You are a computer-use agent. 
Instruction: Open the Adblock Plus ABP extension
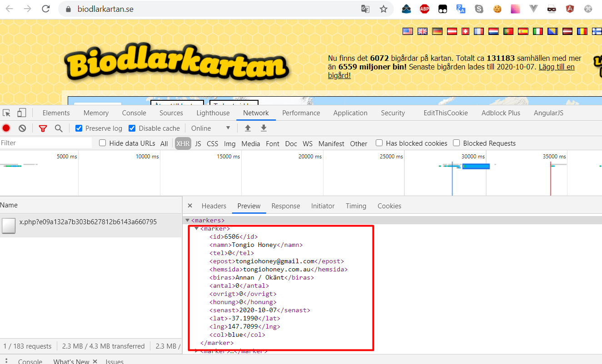click(x=424, y=9)
